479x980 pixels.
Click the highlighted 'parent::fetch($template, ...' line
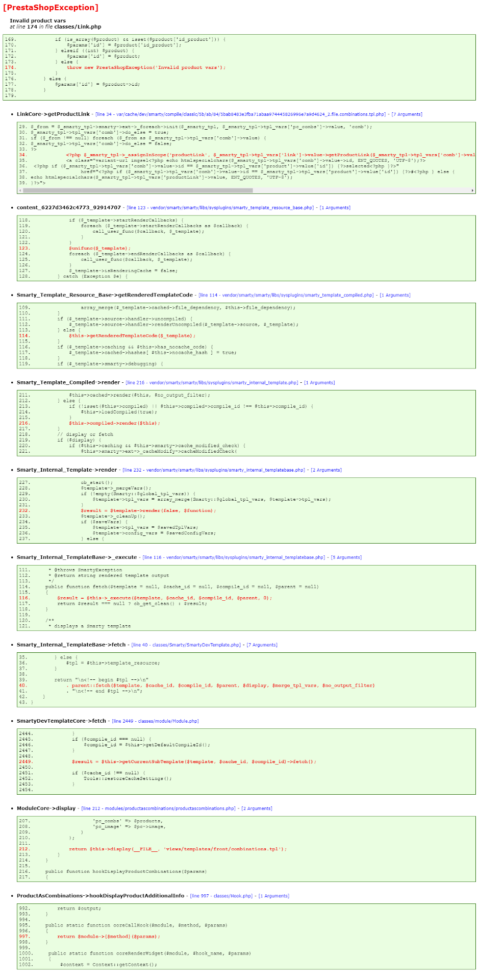tap(220, 685)
